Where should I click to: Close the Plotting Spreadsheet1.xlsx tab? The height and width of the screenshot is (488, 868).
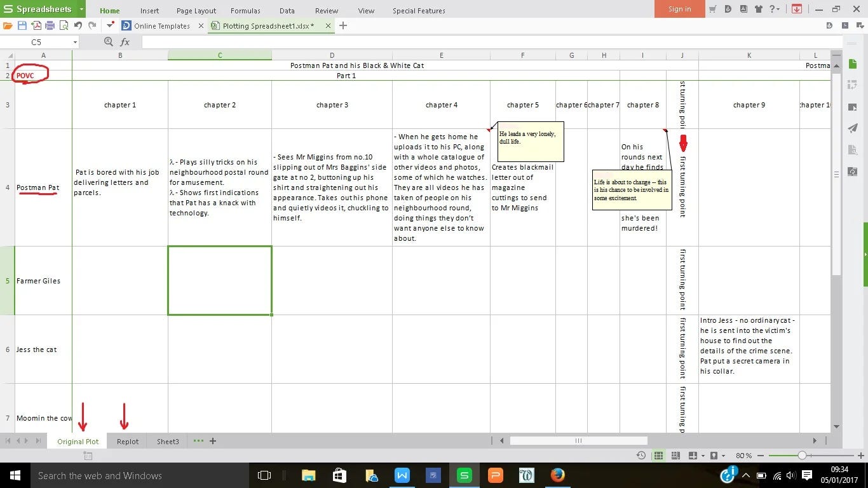tap(329, 25)
